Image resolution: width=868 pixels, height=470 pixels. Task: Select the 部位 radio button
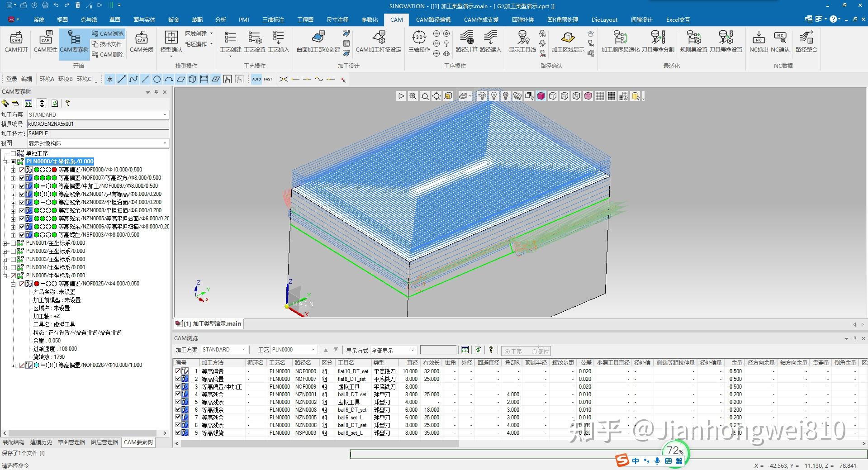point(535,351)
